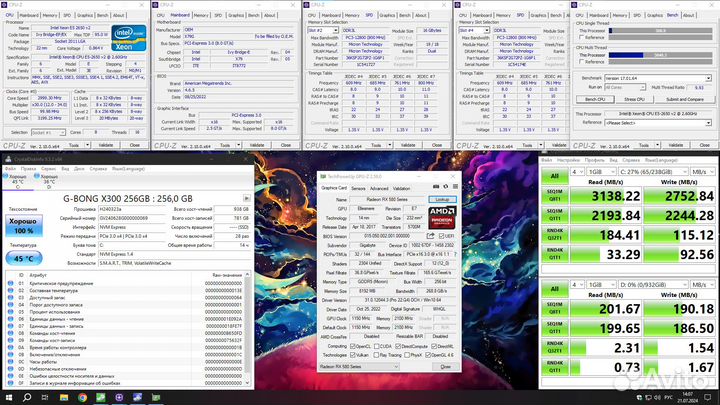Click the blue health status icon for attribute 01
The height and width of the screenshot is (405, 720).
pos(10,283)
